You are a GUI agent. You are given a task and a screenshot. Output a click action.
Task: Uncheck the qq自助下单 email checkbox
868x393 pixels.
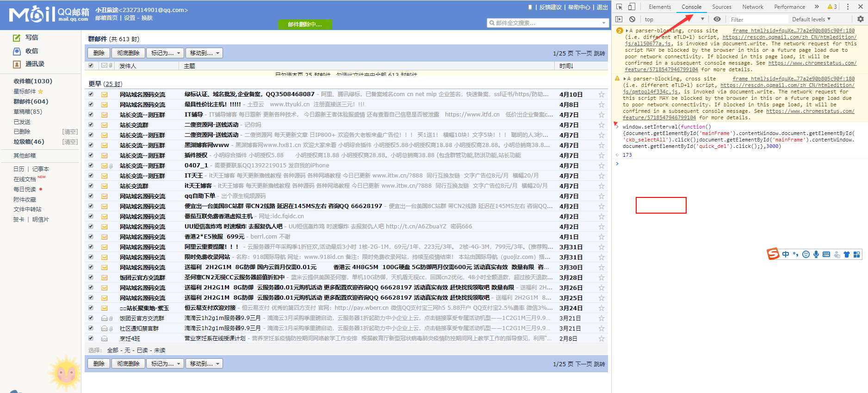coord(91,196)
